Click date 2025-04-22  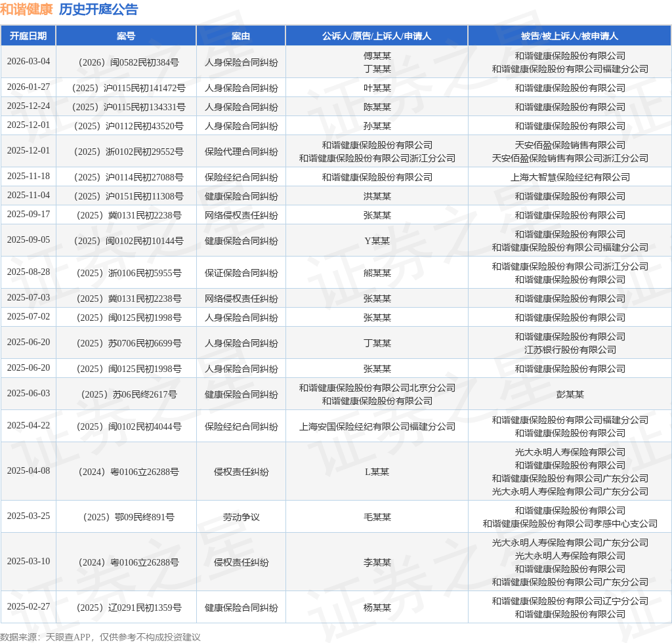[x=28, y=425]
